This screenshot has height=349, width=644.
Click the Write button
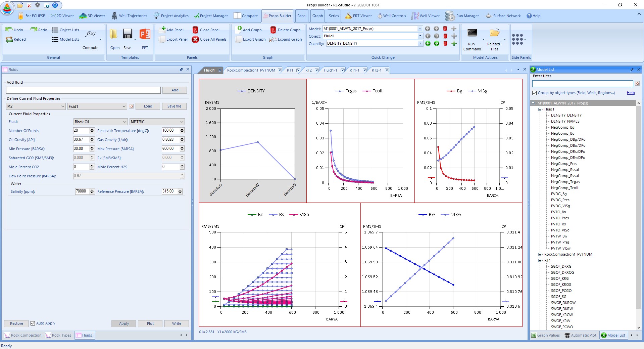click(x=177, y=323)
